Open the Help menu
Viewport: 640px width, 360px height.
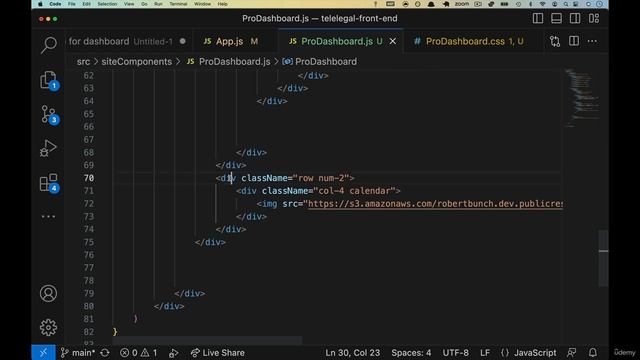[x=222, y=4]
